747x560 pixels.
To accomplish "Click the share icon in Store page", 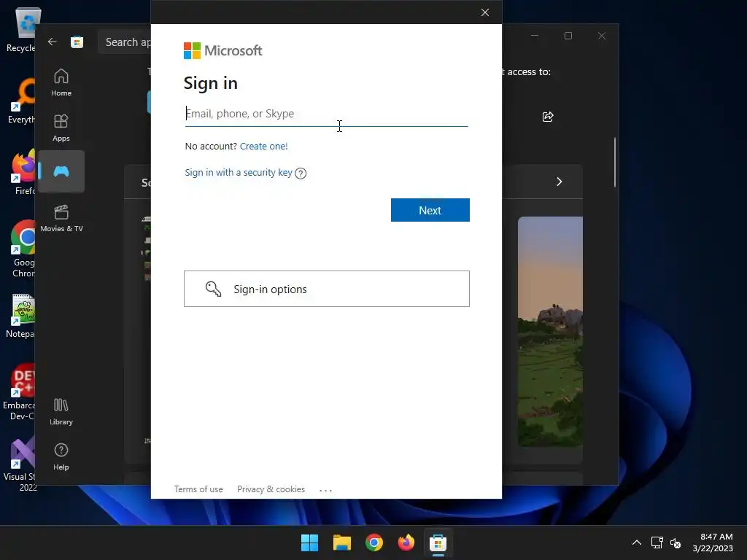I will (x=548, y=117).
